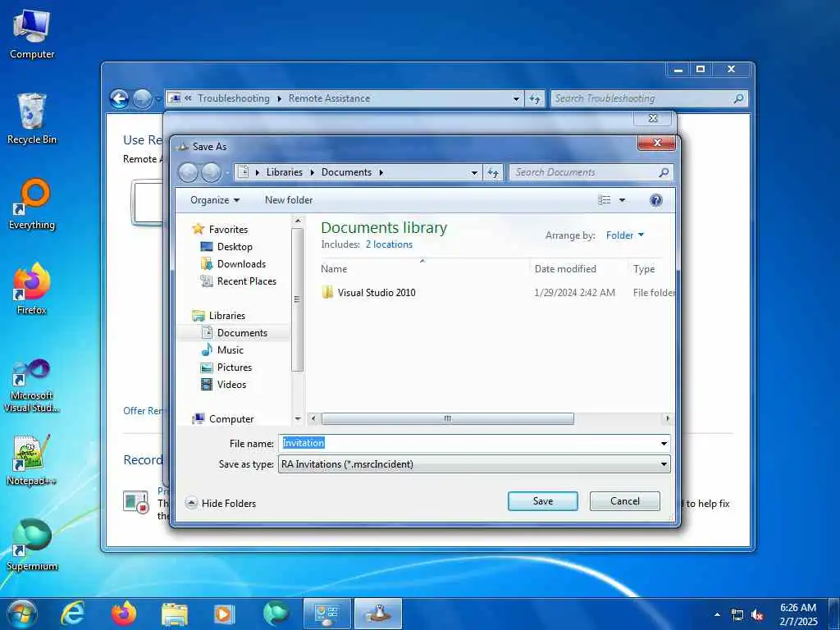Click the horizontal scrollbar in file list
Viewport: 840px width, 630px height.
pos(447,418)
